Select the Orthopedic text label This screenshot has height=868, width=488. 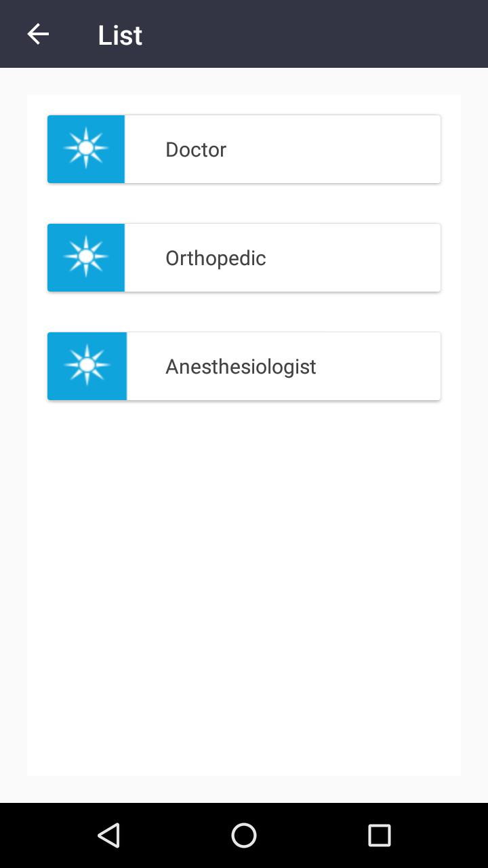coord(216,258)
